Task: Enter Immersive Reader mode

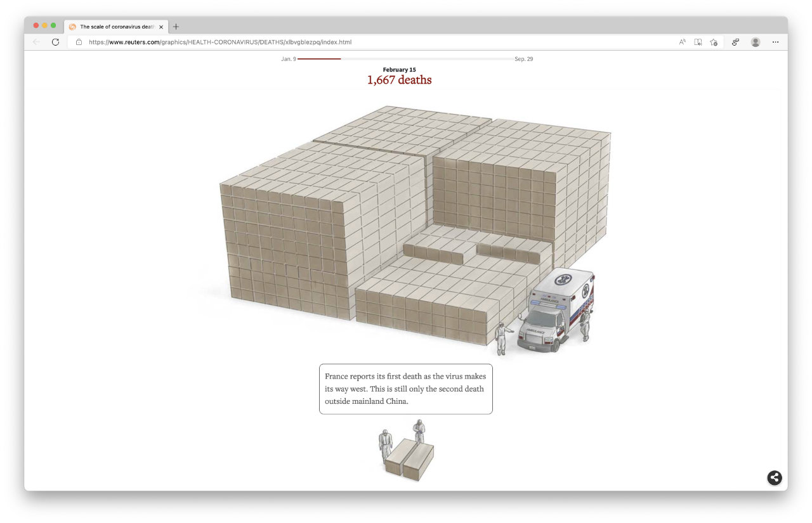Action: [x=698, y=42]
